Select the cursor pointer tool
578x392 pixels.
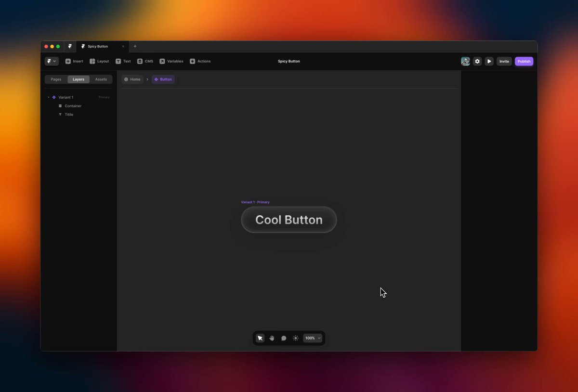click(x=260, y=338)
